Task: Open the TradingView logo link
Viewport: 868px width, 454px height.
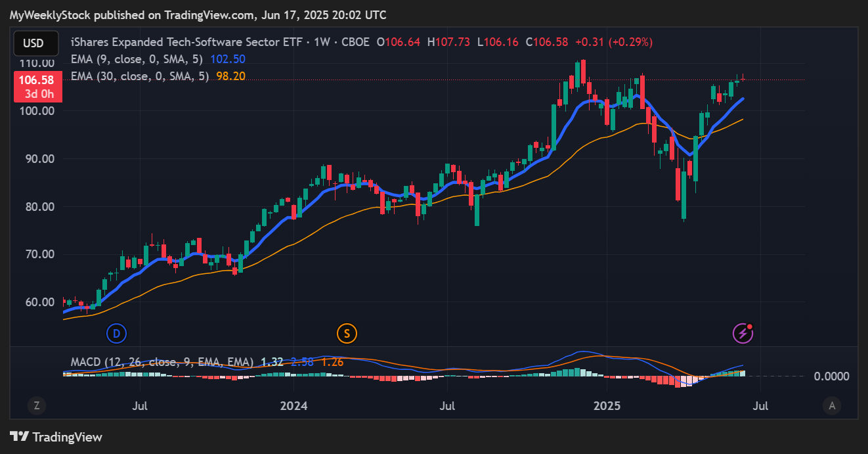Action: pyautogui.click(x=56, y=437)
